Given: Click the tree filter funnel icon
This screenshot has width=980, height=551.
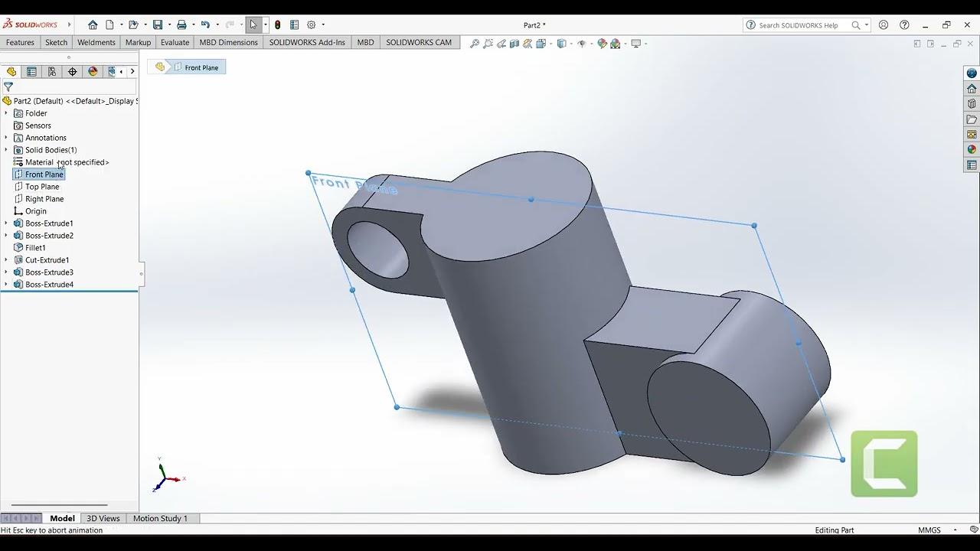Looking at the screenshot, I should coord(8,86).
